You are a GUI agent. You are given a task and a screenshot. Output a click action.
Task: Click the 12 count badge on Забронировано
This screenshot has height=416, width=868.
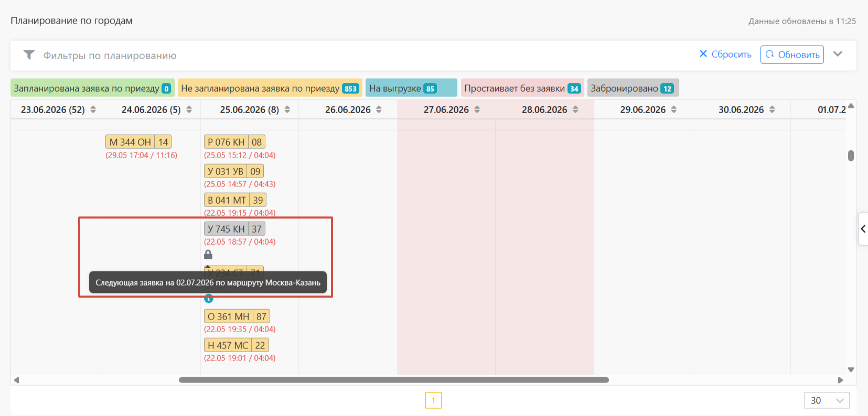point(667,89)
